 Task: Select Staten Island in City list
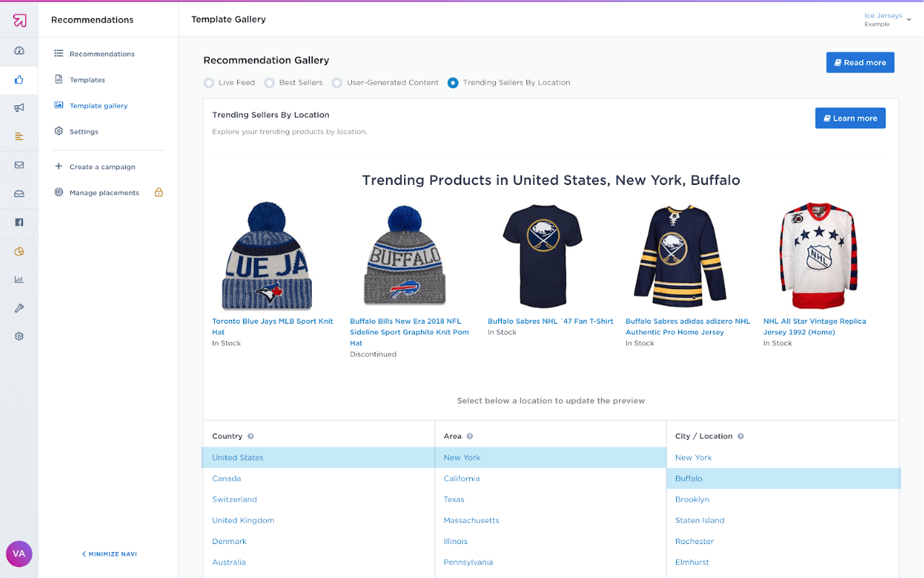point(700,521)
